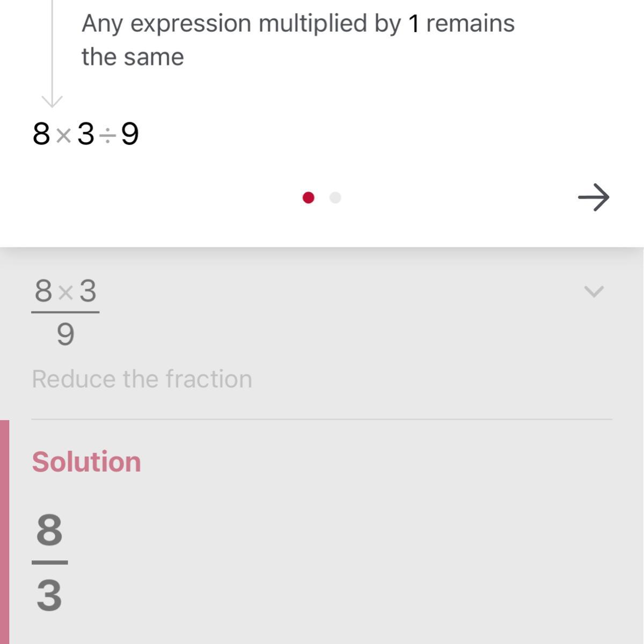Select the numerator 8 in the solution
This screenshot has height=644, width=644.
point(49,530)
